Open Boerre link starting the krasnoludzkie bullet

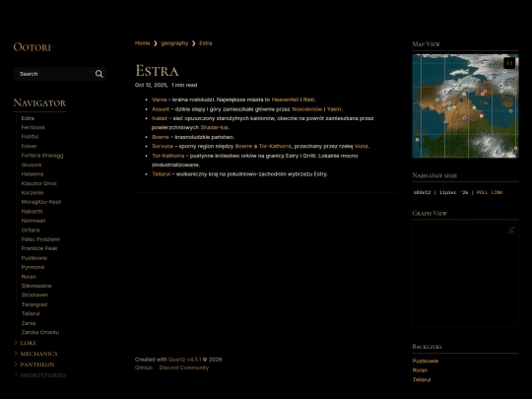coord(161,137)
